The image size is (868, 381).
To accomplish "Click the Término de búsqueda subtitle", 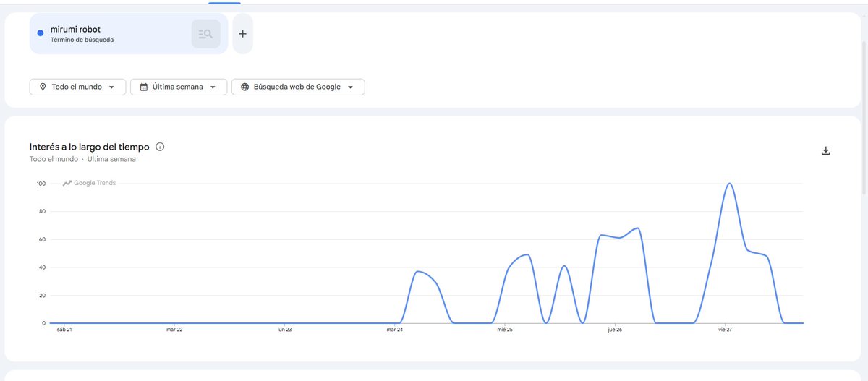I will [x=82, y=40].
